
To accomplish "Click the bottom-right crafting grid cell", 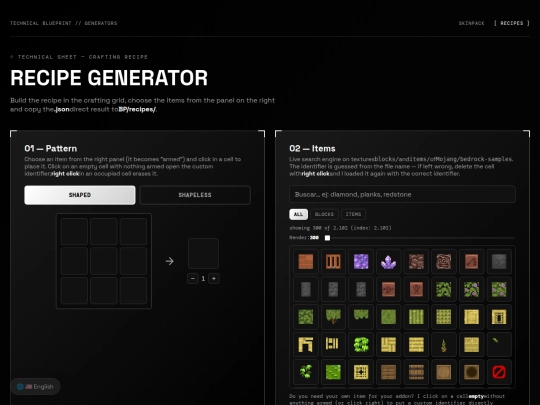I will pos(133,291).
